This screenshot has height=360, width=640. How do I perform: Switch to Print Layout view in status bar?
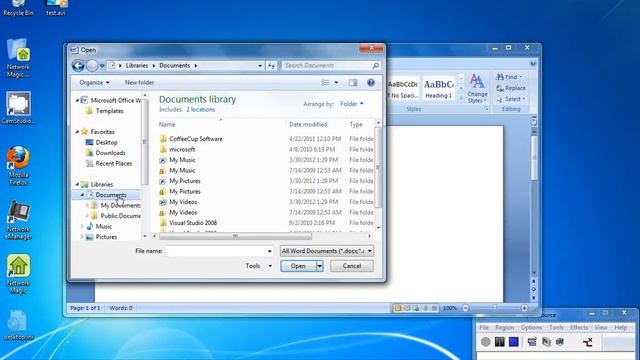tap(398, 308)
